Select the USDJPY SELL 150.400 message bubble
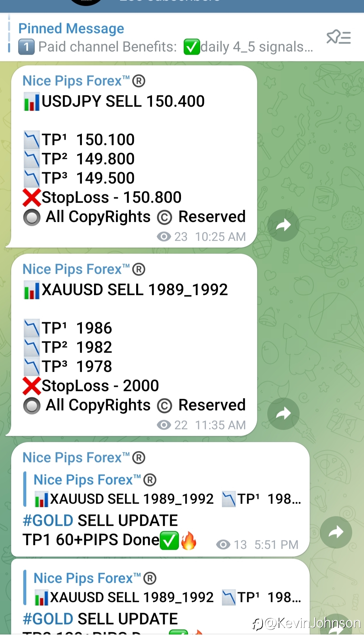 coord(134,157)
